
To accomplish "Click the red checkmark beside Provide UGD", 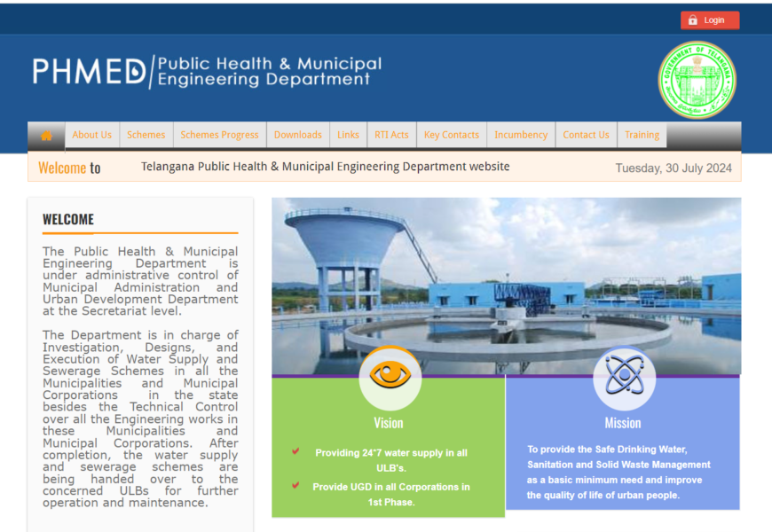I will pos(295,485).
